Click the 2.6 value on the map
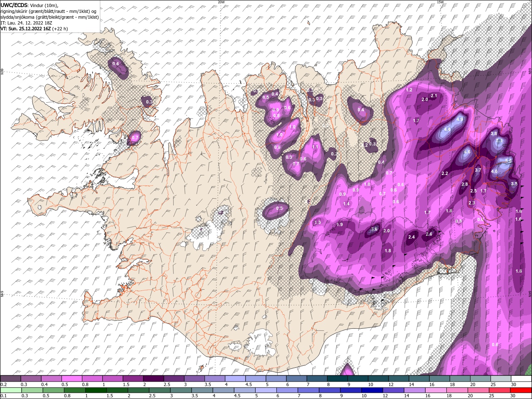This screenshot has width=532, height=399. coord(429,234)
